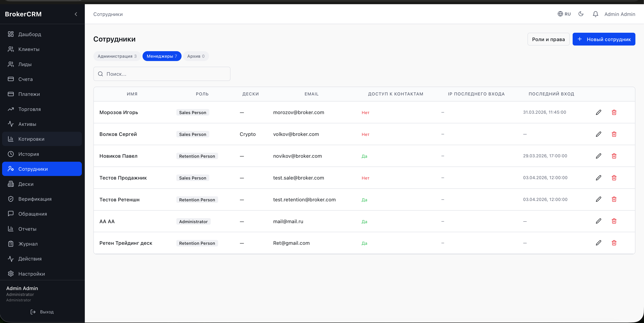Open the Торговля section
644x323 pixels.
tap(30, 109)
